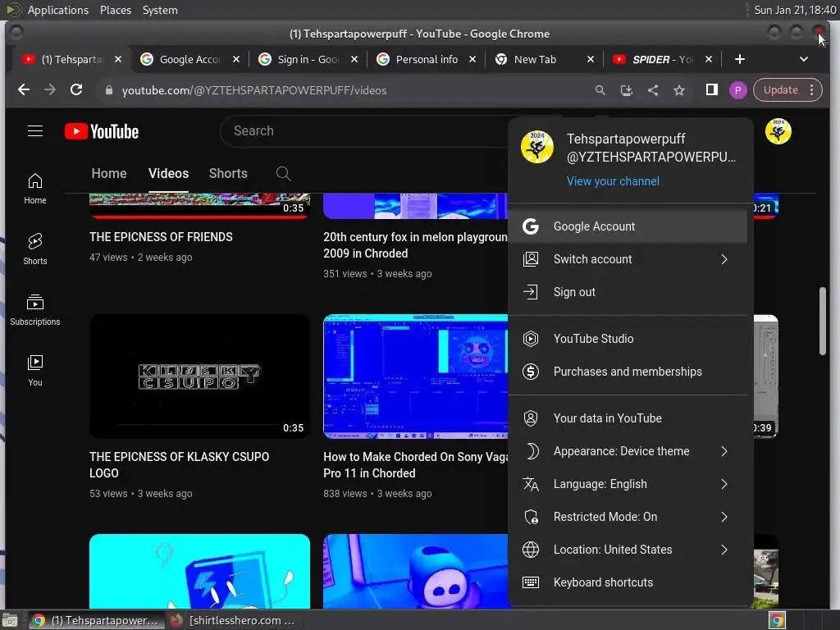Image resolution: width=840 pixels, height=630 pixels.
Task: Open Your data in YouTube
Action: [x=628, y=418]
